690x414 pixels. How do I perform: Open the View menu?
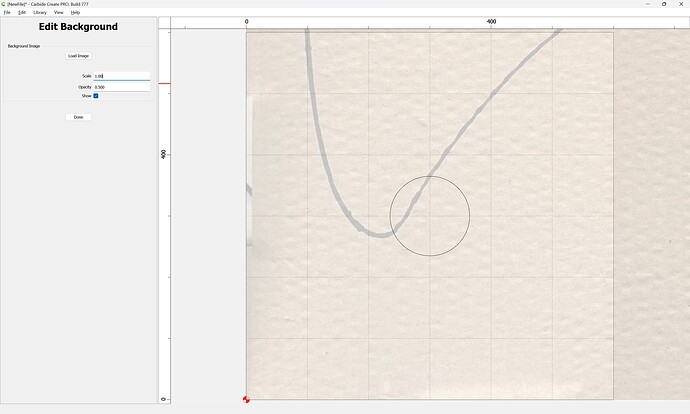pos(59,12)
